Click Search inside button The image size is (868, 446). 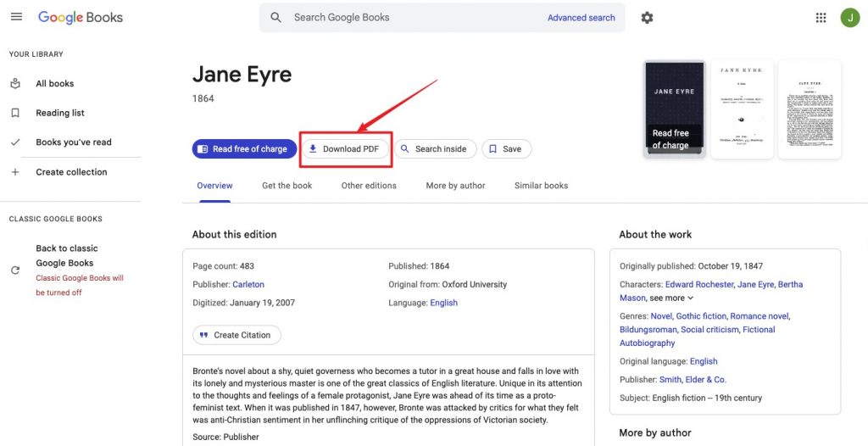(435, 149)
